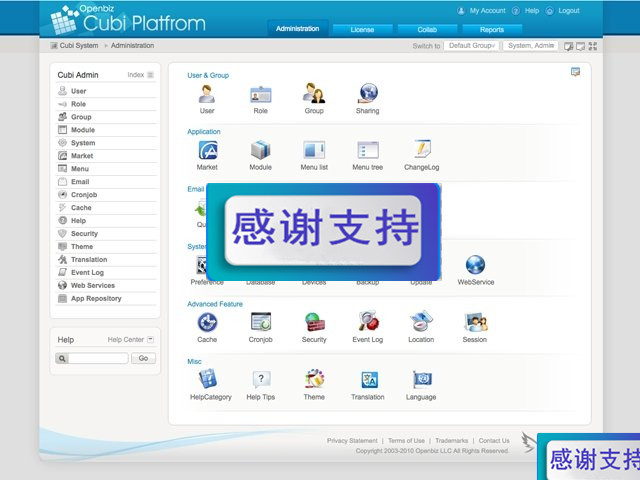Image resolution: width=640 pixels, height=480 pixels.
Task: Select App Repository in sidebar
Action: [x=106, y=299]
